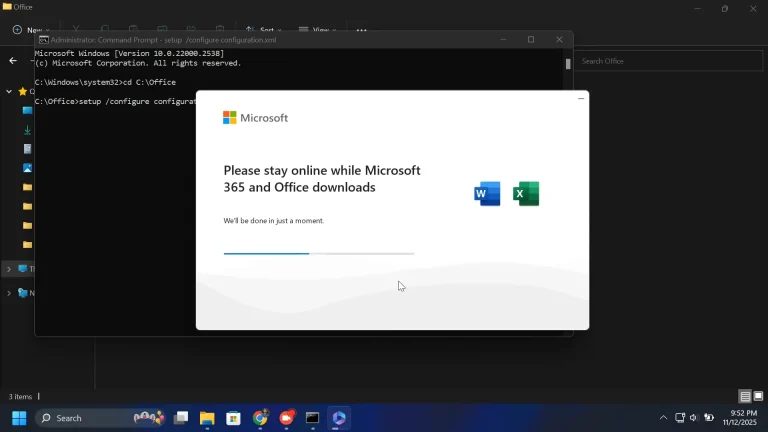Open Task View from the taskbar
Screen dimensions: 768x432
pos(181,418)
